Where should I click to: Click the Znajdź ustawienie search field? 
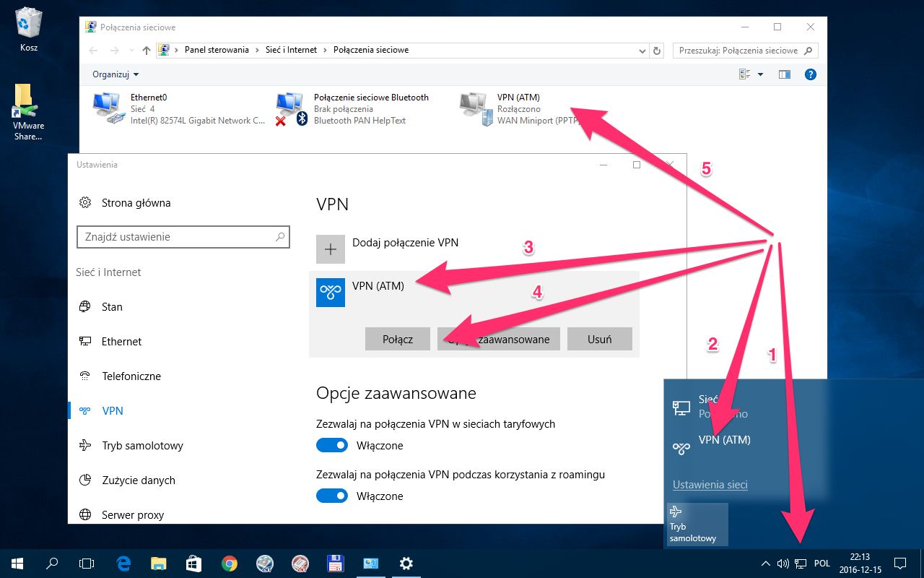pos(183,237)
